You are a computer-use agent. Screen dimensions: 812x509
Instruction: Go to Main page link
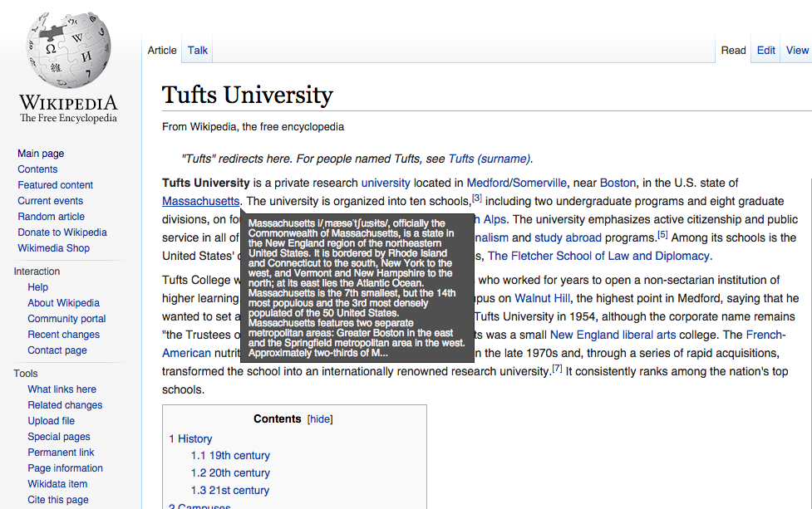[x=41, y=153]
